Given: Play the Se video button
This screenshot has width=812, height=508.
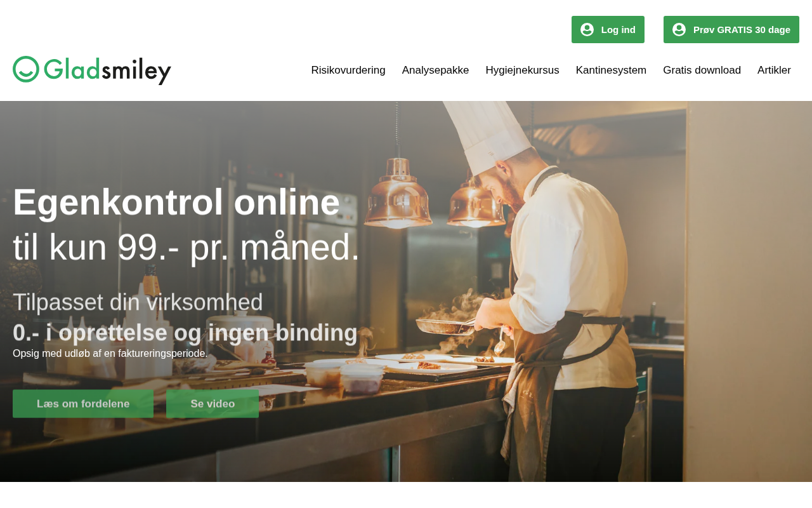Looking at the screenshot, I should click(213, 404).
